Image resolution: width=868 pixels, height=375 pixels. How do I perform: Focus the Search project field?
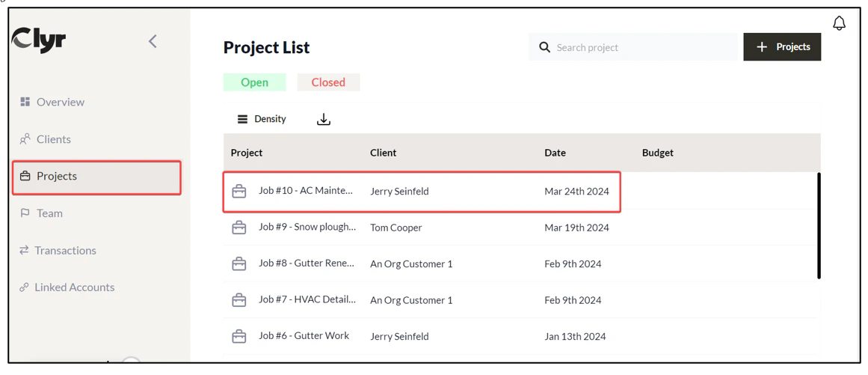632,47
